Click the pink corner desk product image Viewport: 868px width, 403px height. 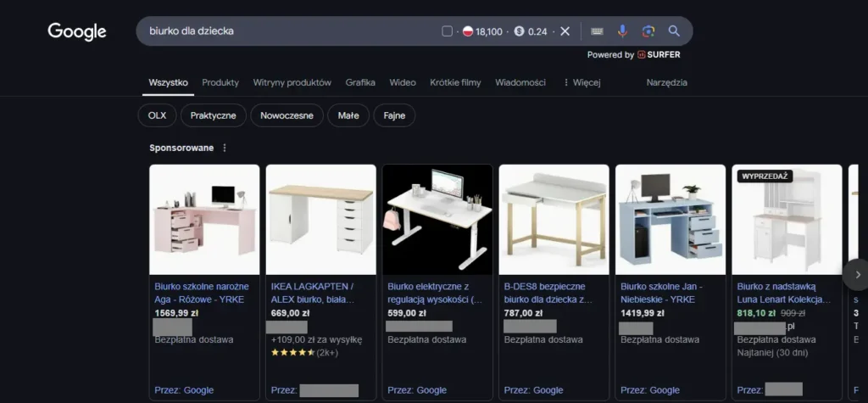click(x=204, y=219)
